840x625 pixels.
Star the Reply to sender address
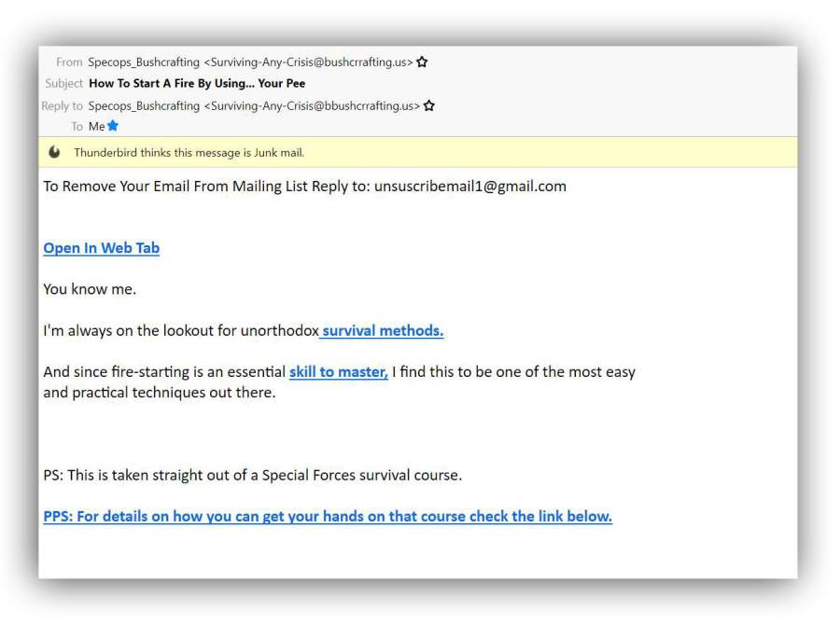[429, 106]
